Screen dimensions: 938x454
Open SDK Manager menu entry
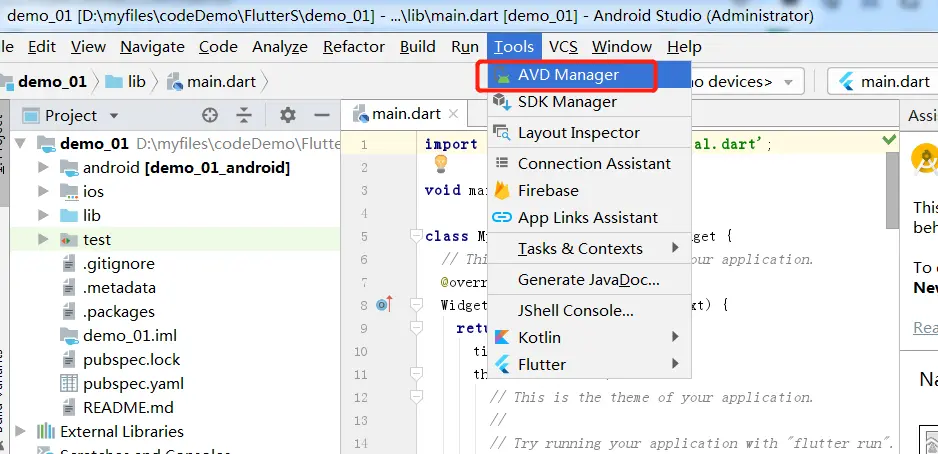[x=589, y=102]
